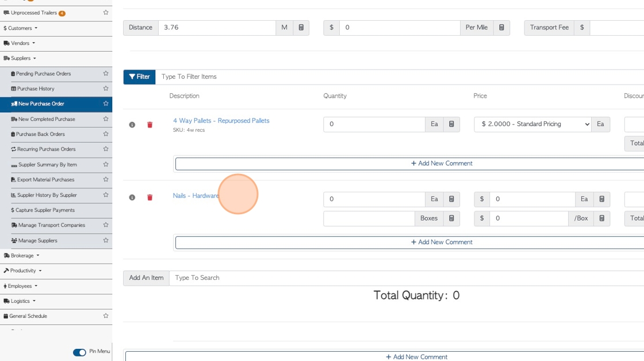Star the New Purchase Order menu item

106,104
